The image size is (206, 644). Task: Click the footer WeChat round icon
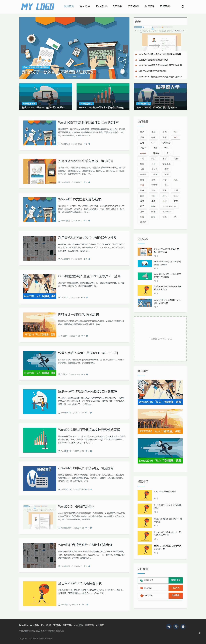[x=169, y=626]
